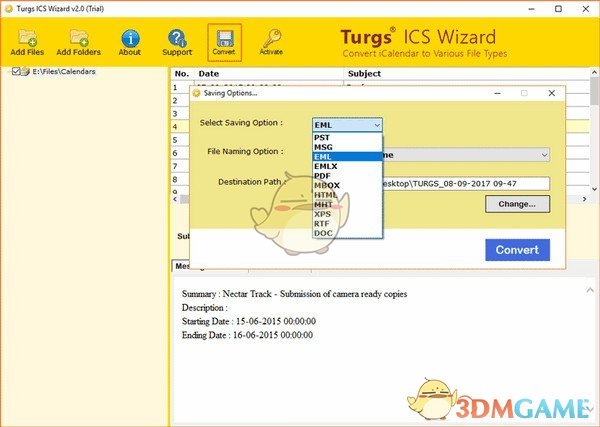Click the Summary line in the preview

[x=294, y=294]
